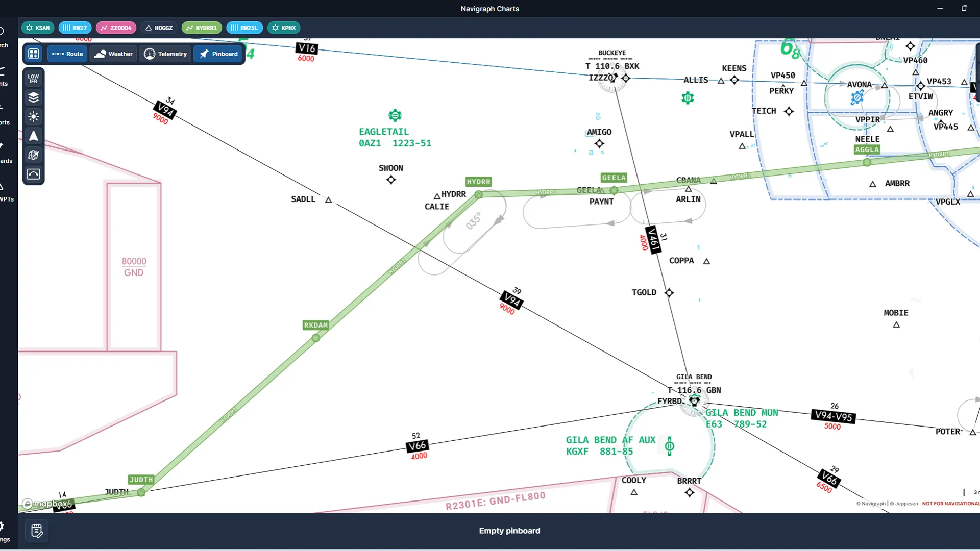
Task: Click the RW25L runway chip
Action: (244, 28)
